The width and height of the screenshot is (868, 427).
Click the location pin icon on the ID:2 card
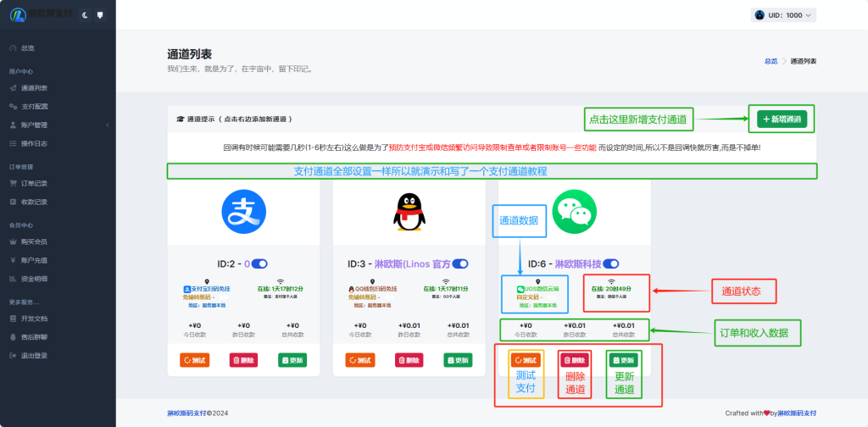[207, 282]
